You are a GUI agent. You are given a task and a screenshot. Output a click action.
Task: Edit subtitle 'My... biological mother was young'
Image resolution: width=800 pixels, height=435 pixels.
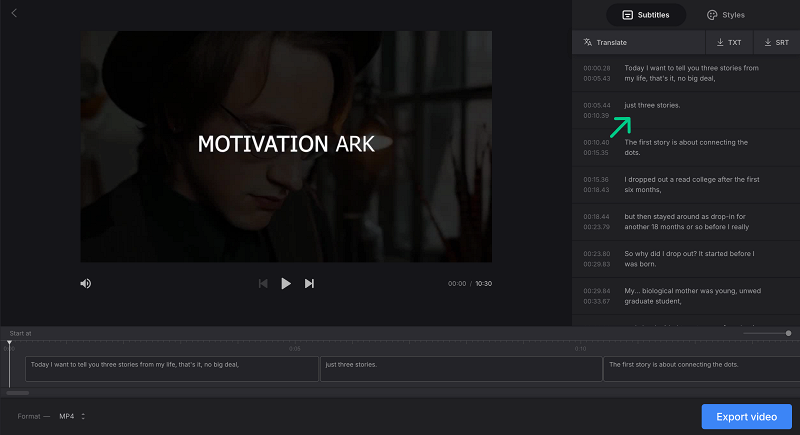click(692, 296)
